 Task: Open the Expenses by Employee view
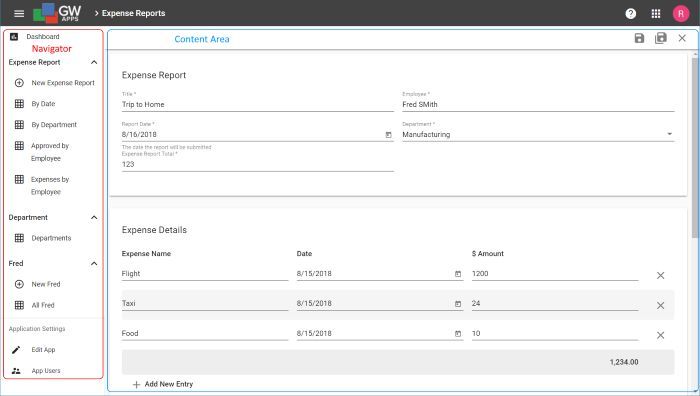click(x=50, y=185)
